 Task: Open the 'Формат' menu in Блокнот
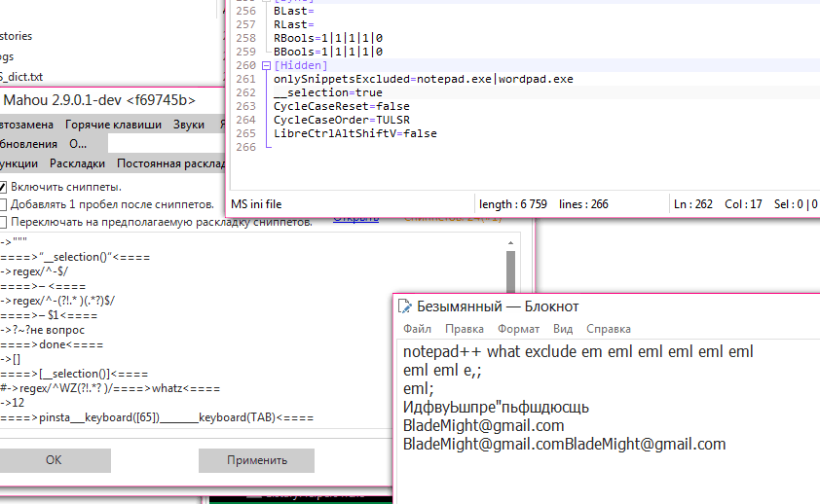pos(518,329)
